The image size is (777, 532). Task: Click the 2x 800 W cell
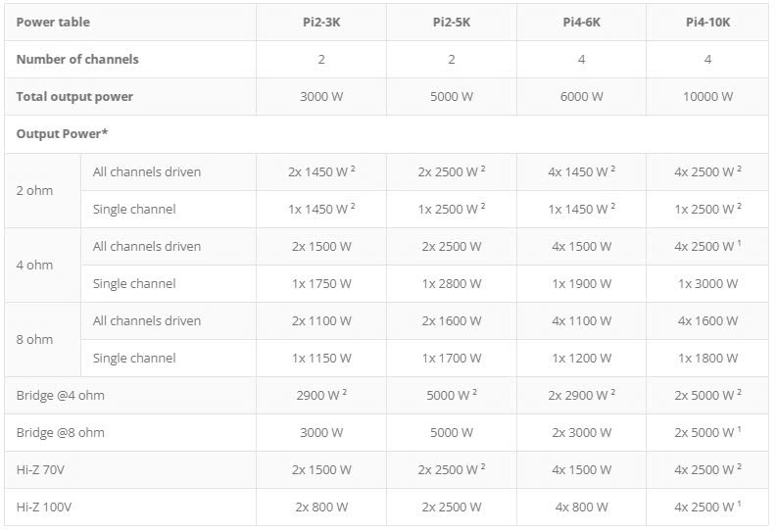pyautogui.click(x=321, y=507)
